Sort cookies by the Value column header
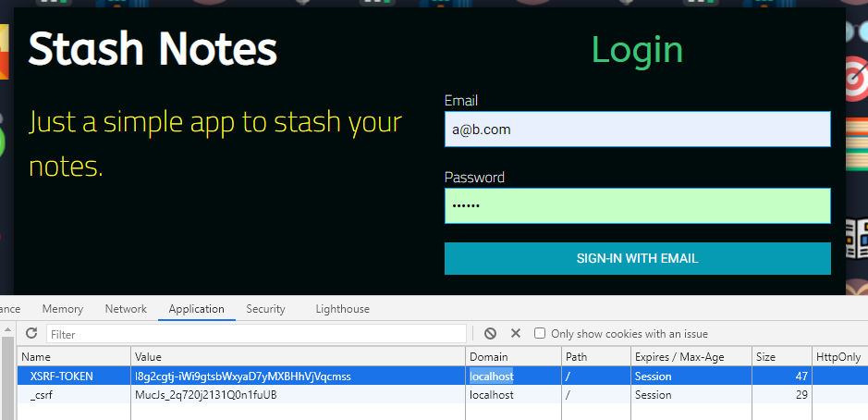 (298, 357)
